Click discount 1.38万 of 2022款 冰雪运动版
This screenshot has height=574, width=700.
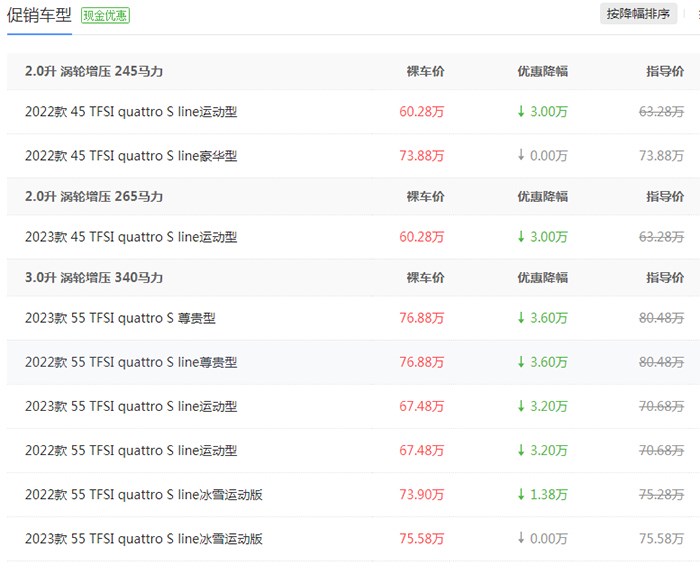[542, 495]
